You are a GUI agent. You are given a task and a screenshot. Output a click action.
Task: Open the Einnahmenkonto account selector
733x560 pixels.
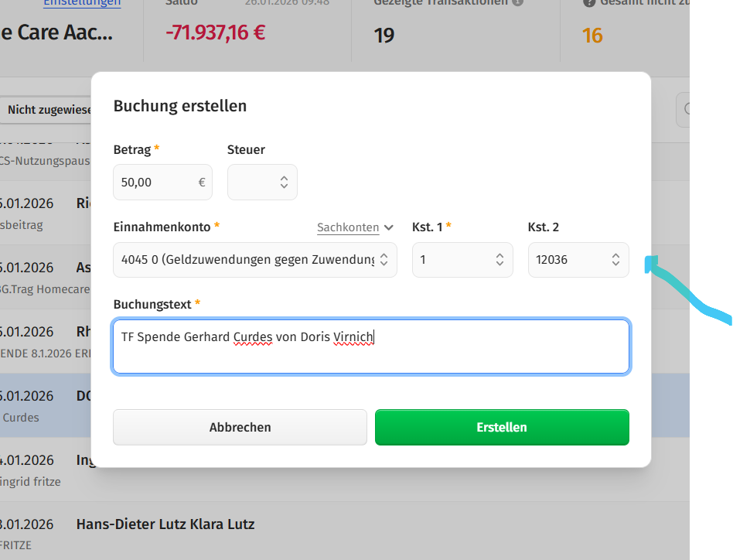tap(254, 260)
